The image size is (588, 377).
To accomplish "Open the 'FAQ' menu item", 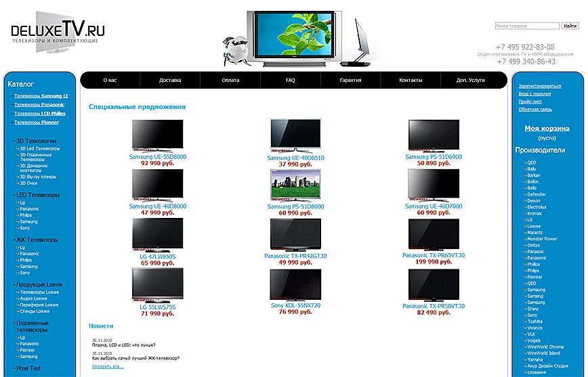I will coord(290,80).
